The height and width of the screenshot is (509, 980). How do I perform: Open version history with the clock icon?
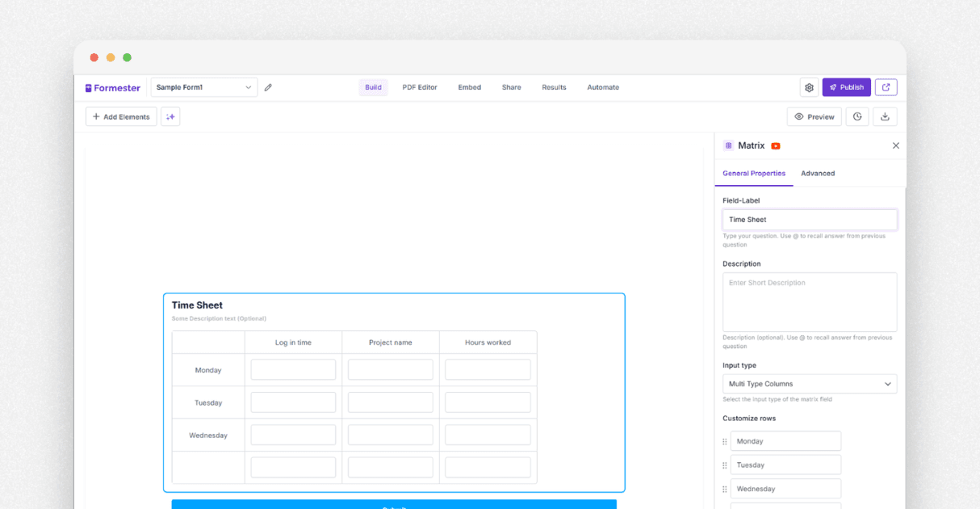click(856, 116)
